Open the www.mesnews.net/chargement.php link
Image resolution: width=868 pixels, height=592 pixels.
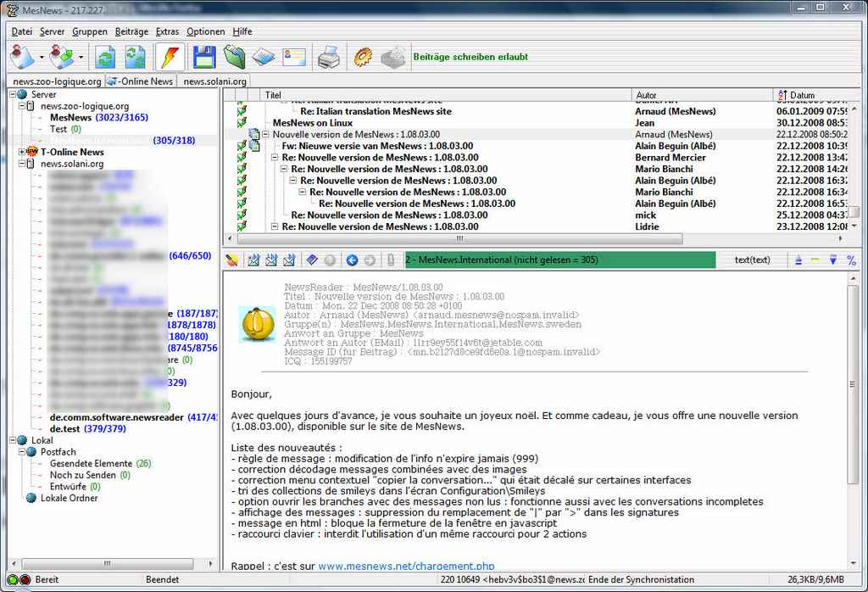406,566
